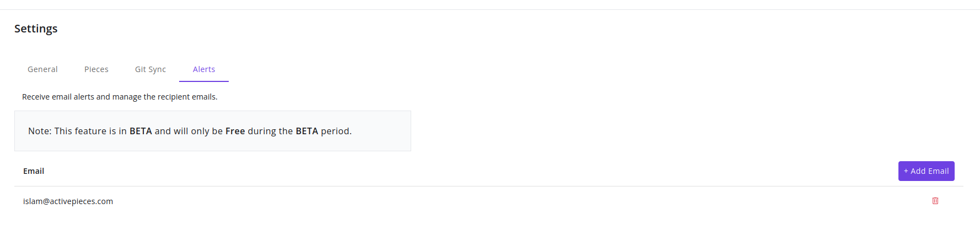The height and width of the screenshot is (225, 980).
Task: Switch to the General tab
Action: click(x=42, y=69)
